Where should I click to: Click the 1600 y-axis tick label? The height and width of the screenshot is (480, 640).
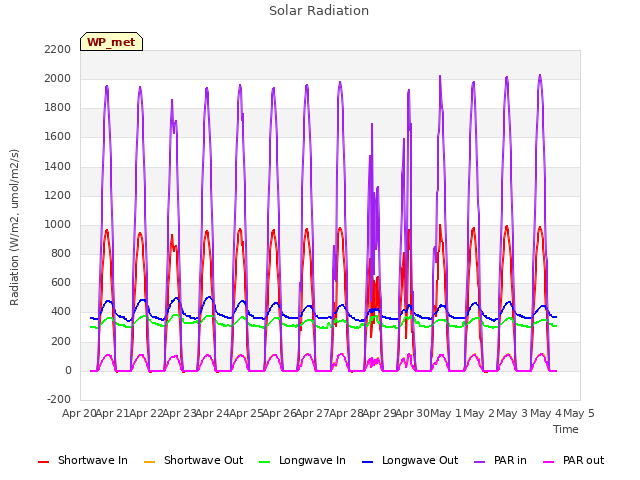(58, 137)
